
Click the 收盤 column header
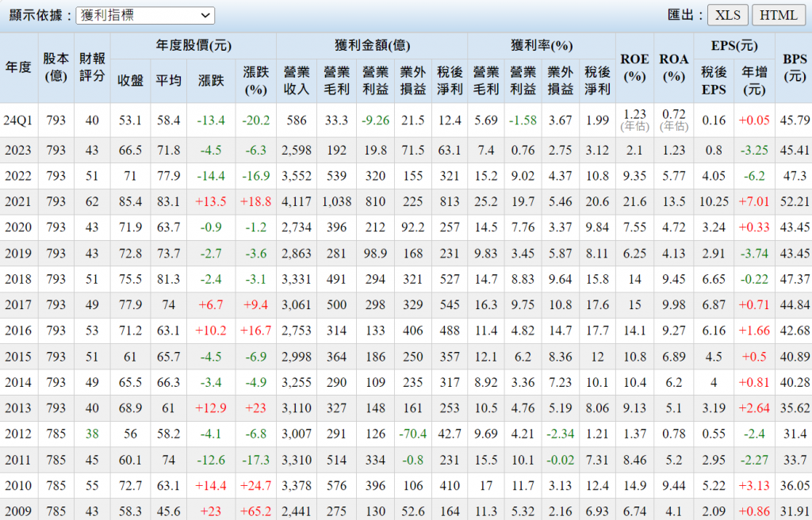[130, 80]
